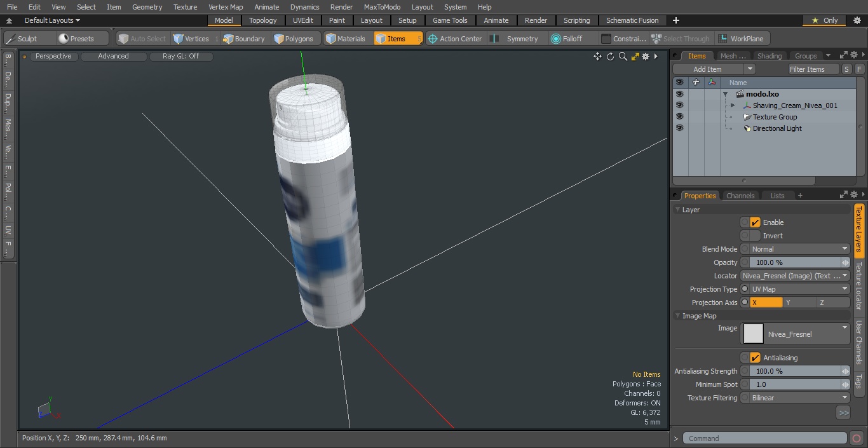Screen dimensions: 868x448
Task: Toggle the Enable layer checkbox
Action: [755, 222]
